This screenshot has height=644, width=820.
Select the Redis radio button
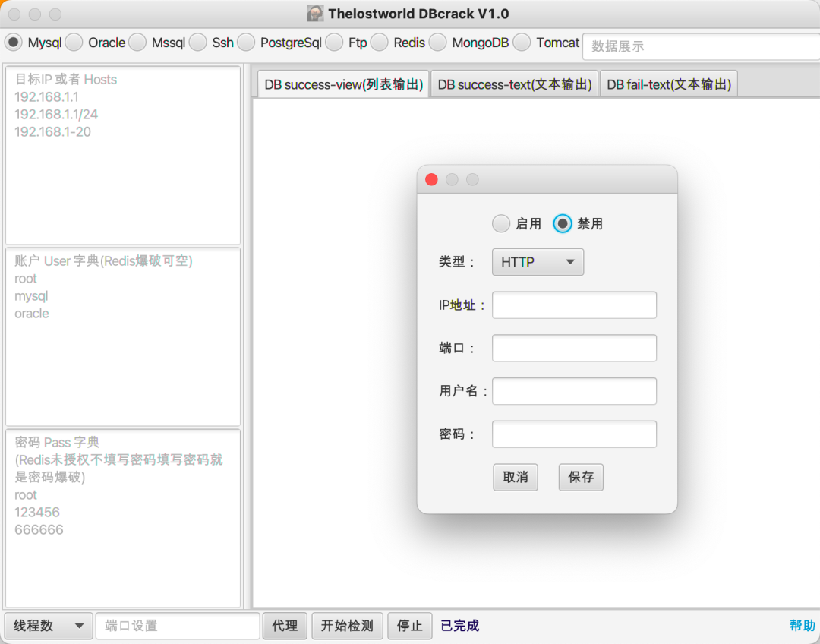pos(380,43)
